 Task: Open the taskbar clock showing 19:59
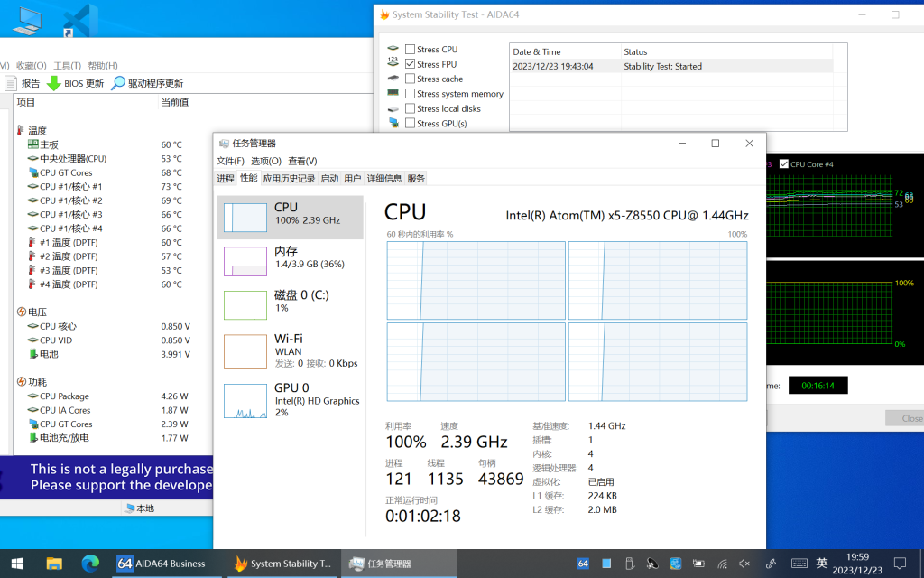(x=857, y=564)
